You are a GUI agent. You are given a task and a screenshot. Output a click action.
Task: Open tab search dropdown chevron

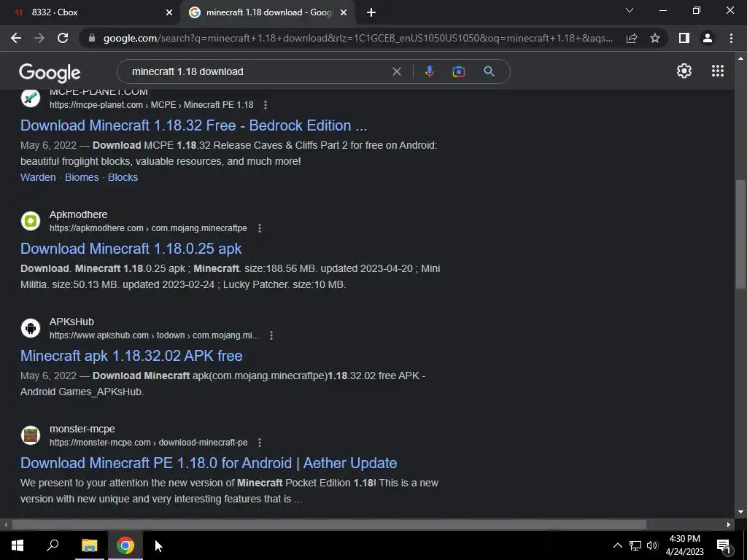point(630,10)
